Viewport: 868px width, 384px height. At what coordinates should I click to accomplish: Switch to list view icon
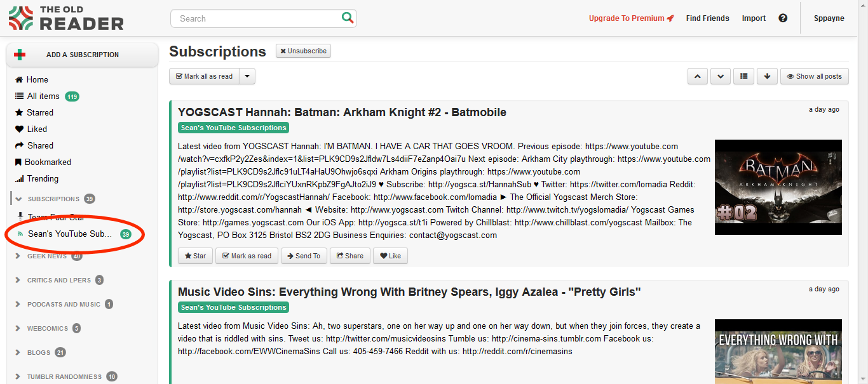coord(743,76)
